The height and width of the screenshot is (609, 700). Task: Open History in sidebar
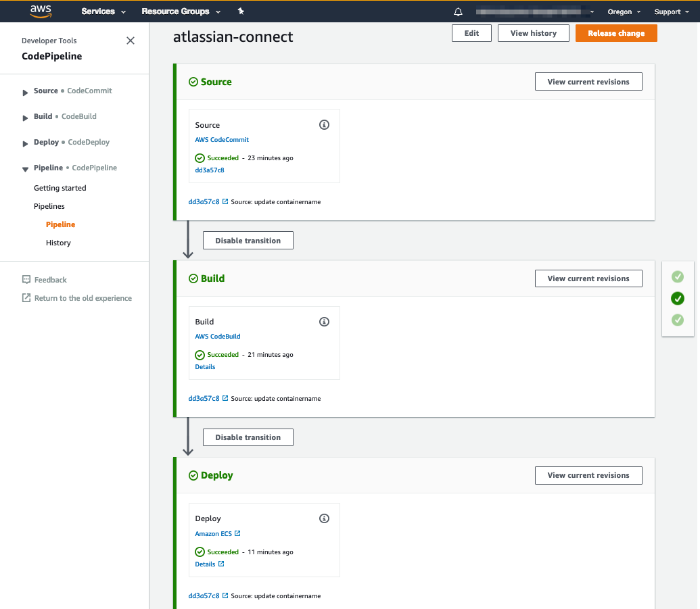click(x=58, y=243)
